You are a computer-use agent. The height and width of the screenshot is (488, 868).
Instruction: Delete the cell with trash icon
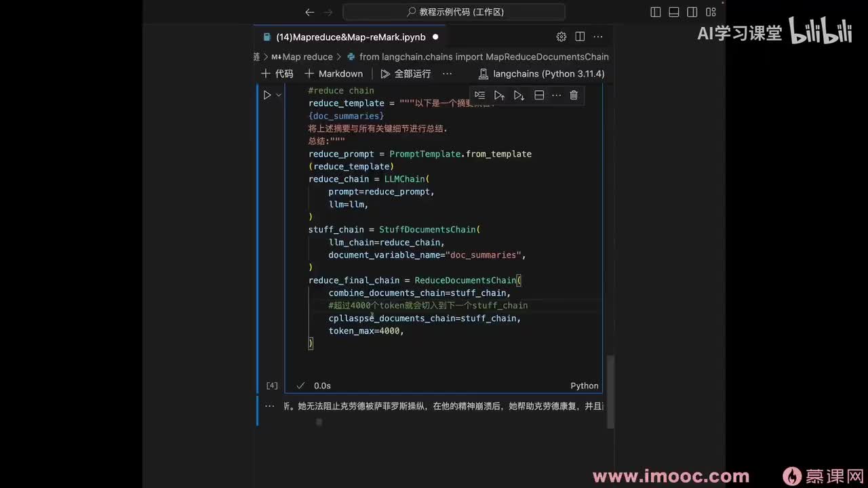pos(574,95)
